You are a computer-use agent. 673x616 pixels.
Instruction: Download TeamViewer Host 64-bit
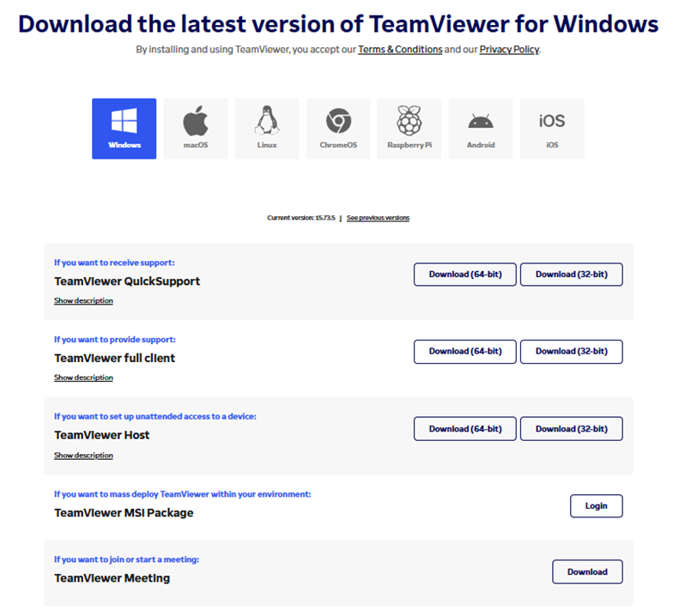tap(465, 429)
